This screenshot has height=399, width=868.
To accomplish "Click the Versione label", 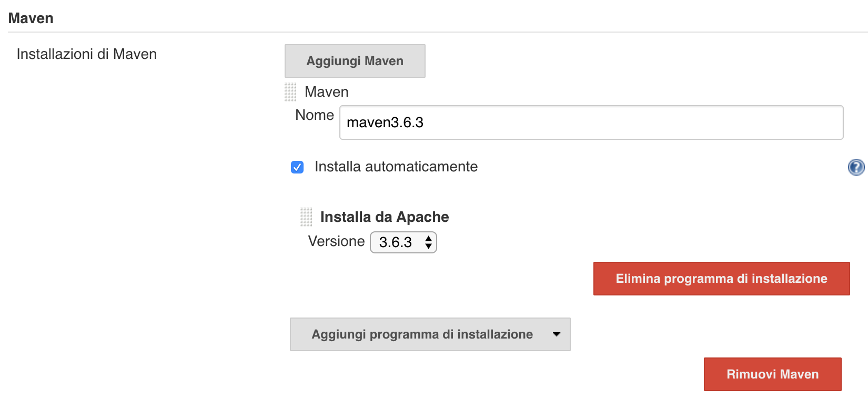I will pos(336,241).
